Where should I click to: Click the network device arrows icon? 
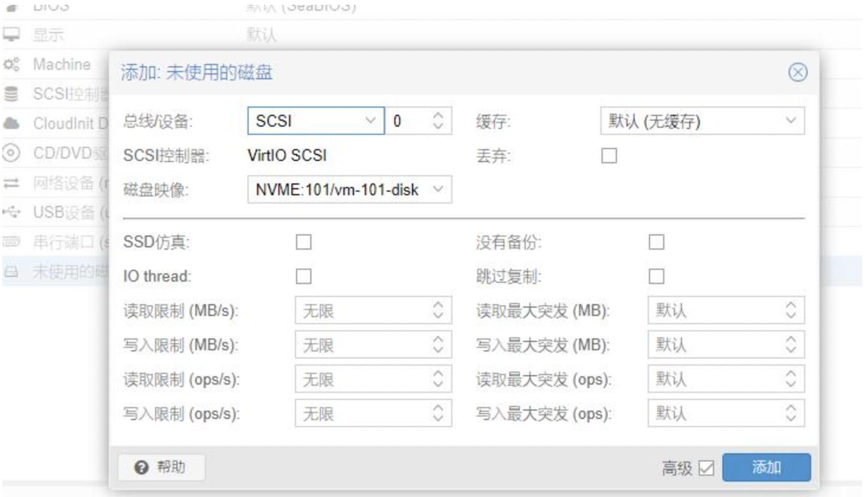11,183
